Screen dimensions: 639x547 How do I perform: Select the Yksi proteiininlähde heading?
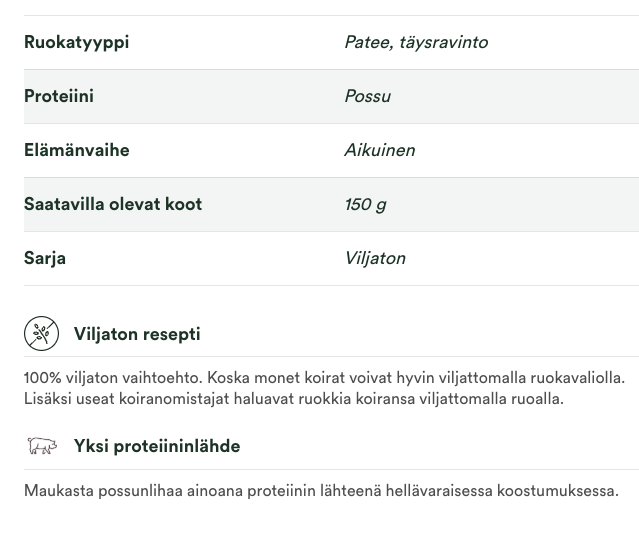pos(157,446)
